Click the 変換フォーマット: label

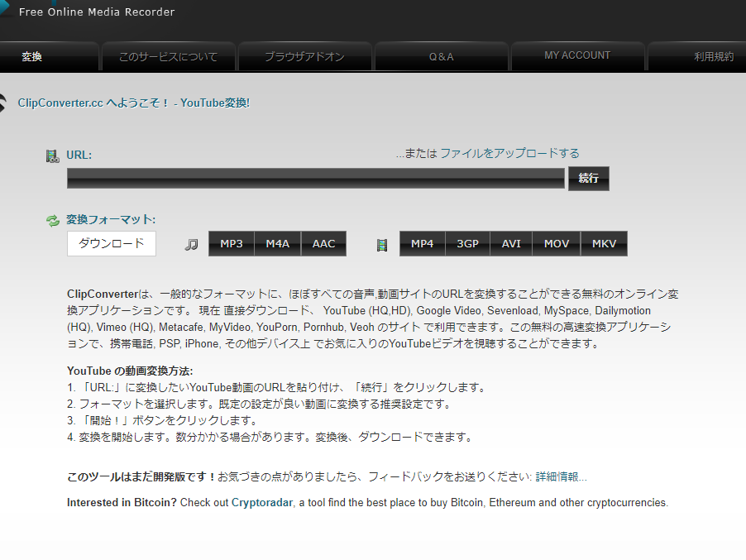pos(110,220)
